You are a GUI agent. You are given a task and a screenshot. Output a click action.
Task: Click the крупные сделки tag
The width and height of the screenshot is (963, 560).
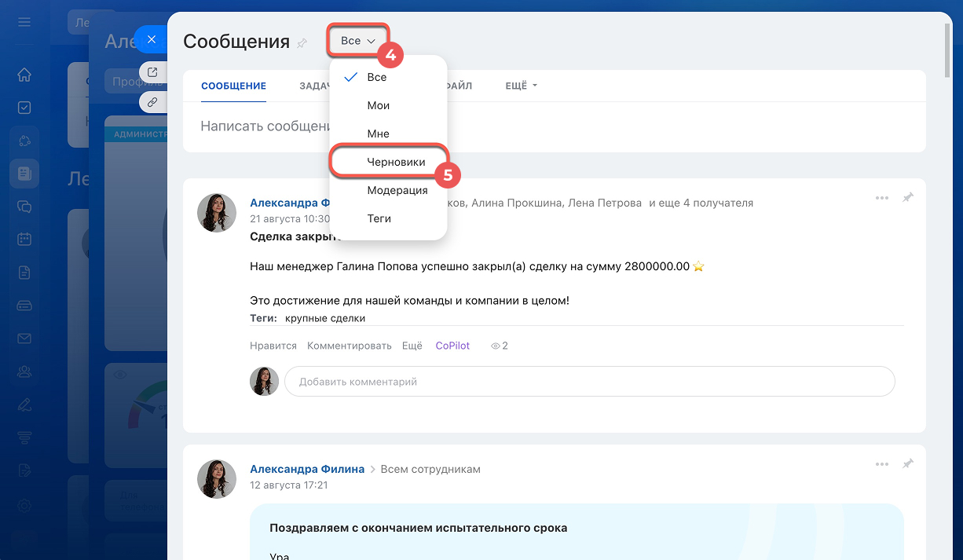coord(325,318)
